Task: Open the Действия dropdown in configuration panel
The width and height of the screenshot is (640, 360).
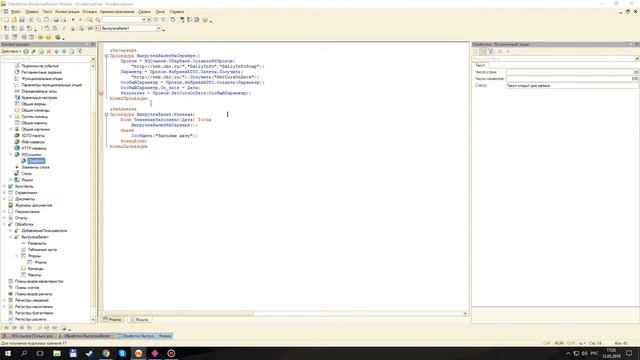Action: pyautogui.click(x=11, y=51)
